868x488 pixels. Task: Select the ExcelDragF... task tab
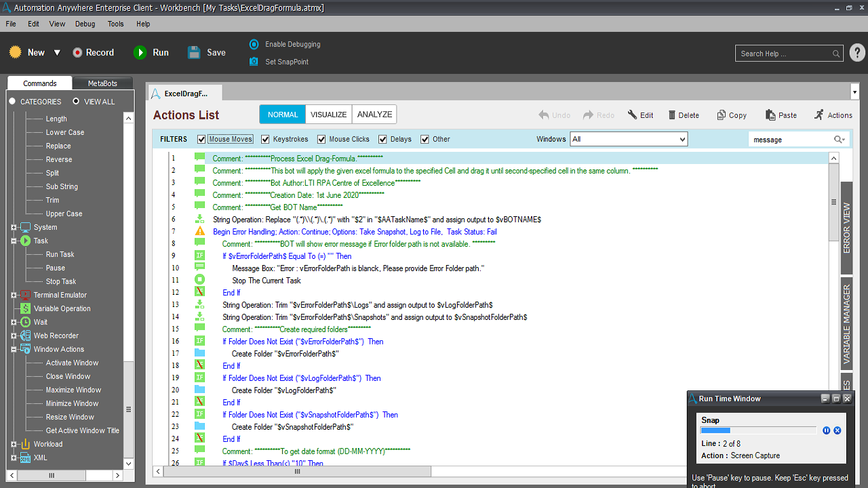185,94
